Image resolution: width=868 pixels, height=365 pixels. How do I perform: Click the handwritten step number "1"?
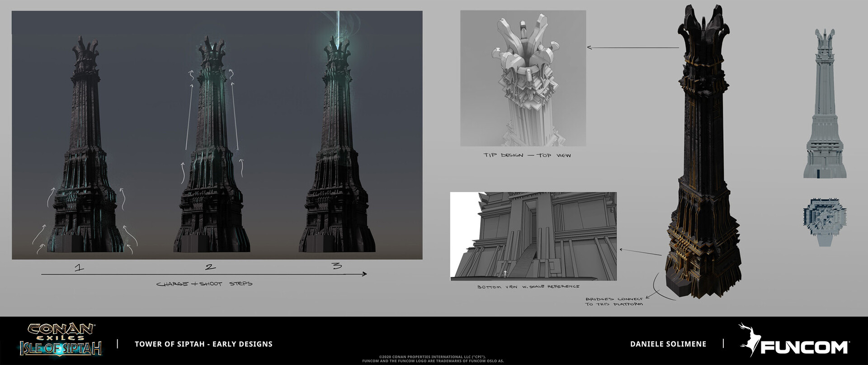(80, 267)
